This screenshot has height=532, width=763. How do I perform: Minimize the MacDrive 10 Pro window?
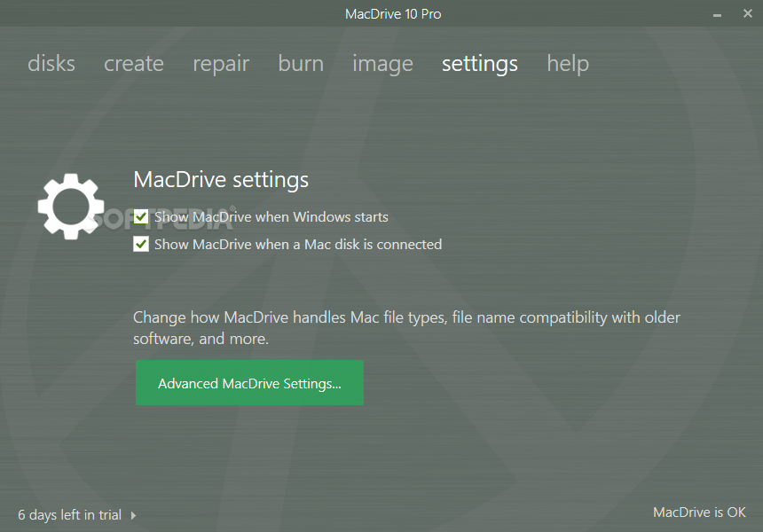pyautogui.click(x=717, y=14)
